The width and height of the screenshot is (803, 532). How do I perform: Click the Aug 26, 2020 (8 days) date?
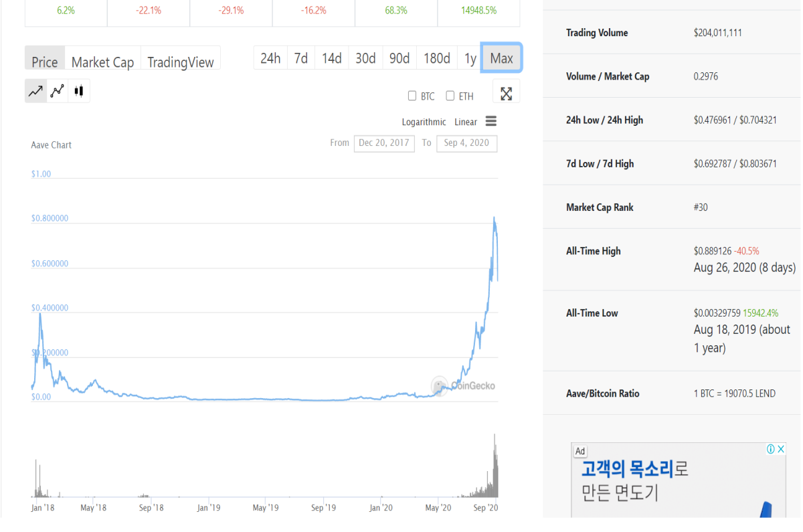[745, 268]
